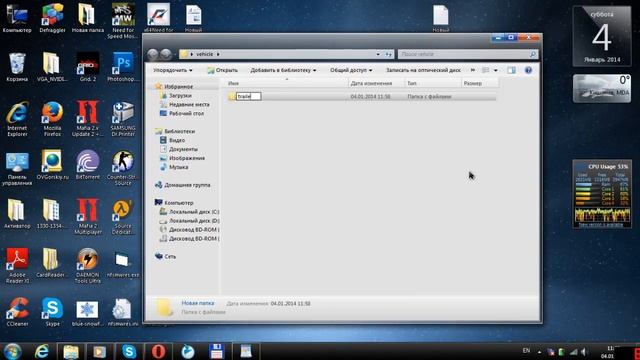Open Недавние места in the sidebar

[x=189, y=104]
